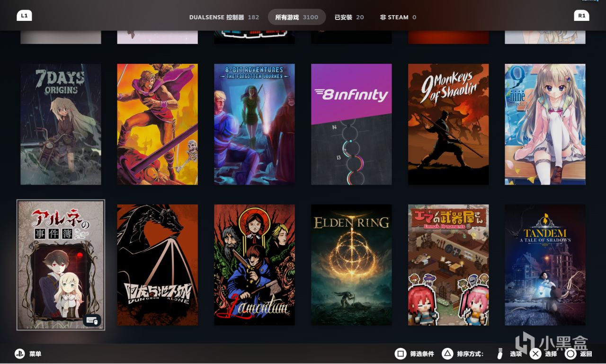Launch the Elden Ring game page
The width and height of the screenshot is (606, 364).
click(351, 265)
